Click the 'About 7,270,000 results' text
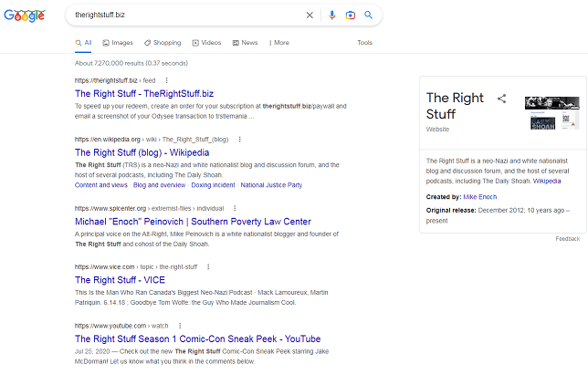 131,63
